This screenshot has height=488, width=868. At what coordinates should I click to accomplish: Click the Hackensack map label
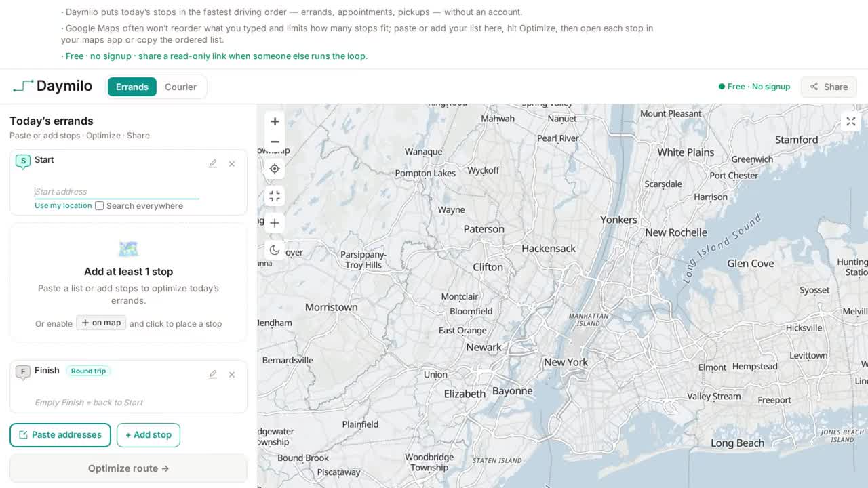coord(549,249)
